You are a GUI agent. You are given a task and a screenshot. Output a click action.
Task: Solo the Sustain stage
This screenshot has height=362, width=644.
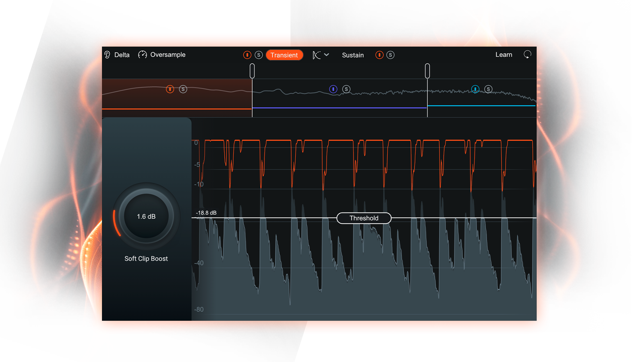(x=390, y=55)
